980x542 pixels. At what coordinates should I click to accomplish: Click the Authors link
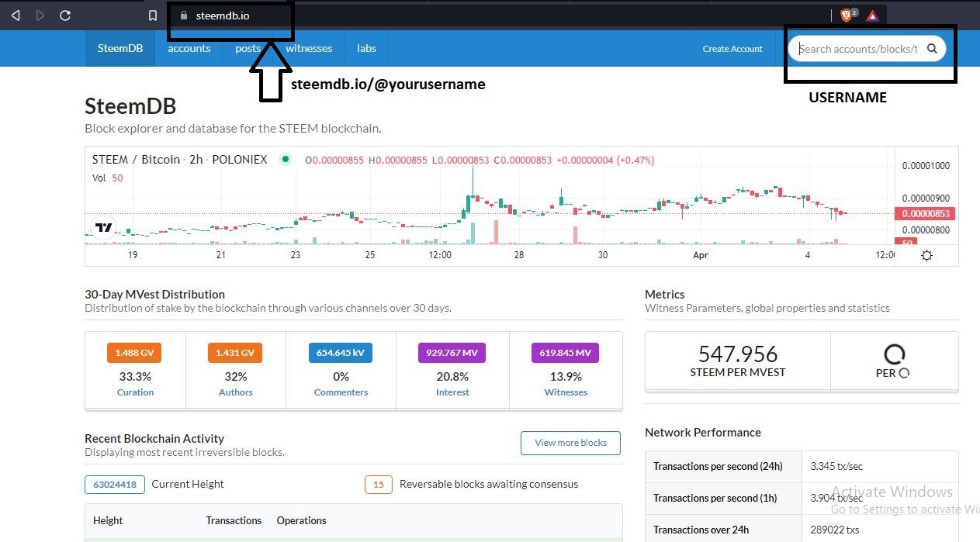pyautogui.click(x=236, y=392)
